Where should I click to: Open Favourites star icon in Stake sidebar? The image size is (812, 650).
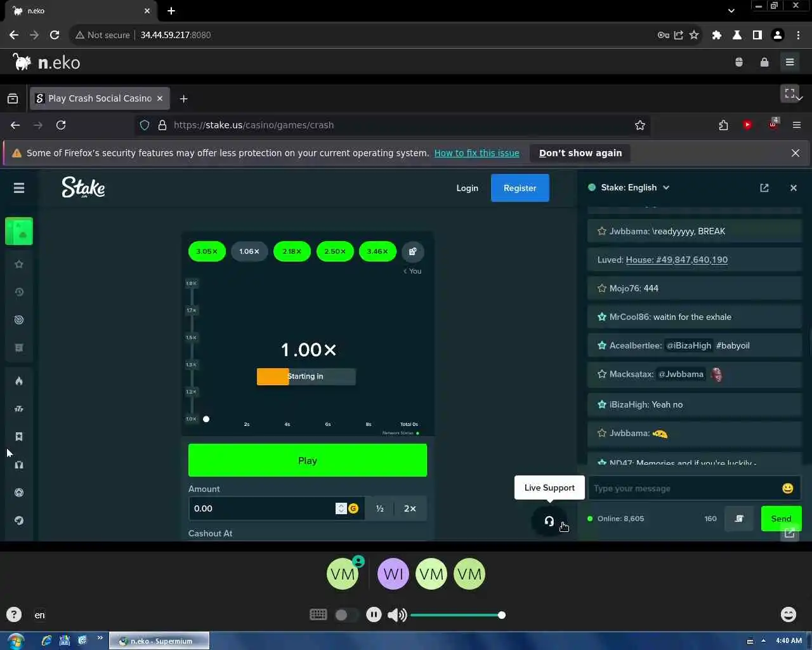[19, 264]
